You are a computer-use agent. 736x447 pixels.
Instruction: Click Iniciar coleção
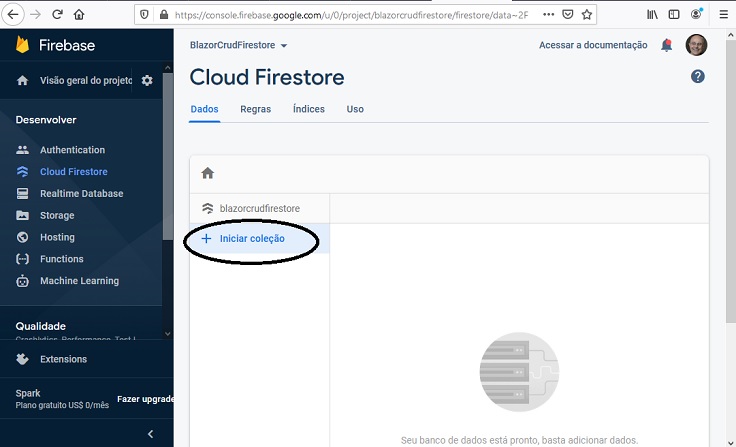pos(260,239)
